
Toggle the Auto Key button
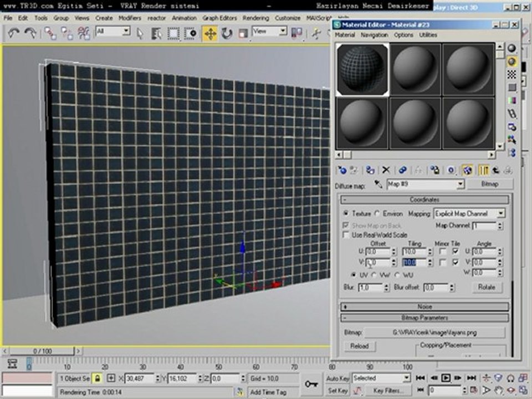(x=337, y=378)
